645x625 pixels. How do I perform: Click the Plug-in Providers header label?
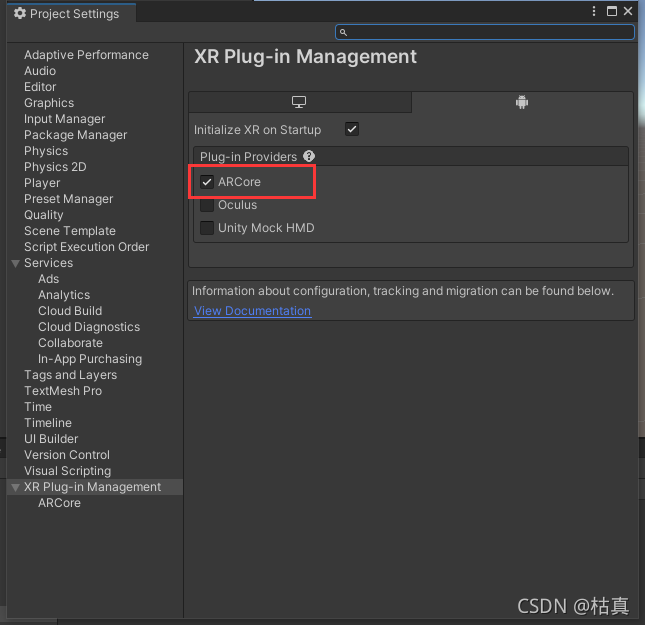(x=248, y=157)
